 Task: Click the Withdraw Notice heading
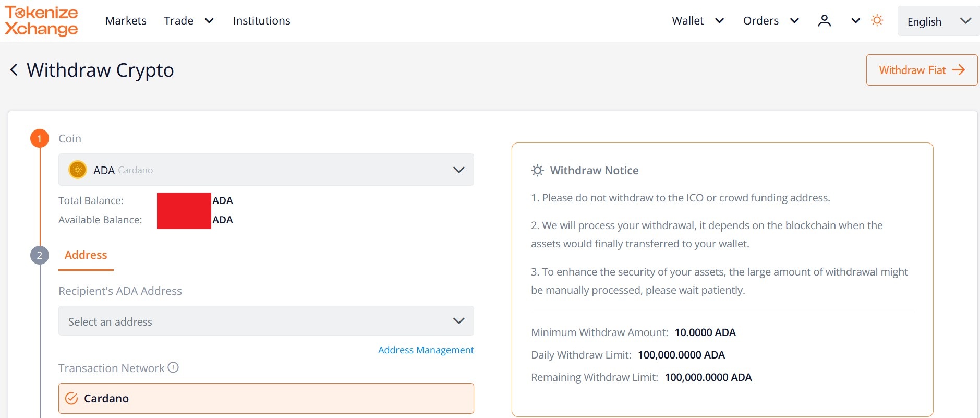click(x=594, y=171)
